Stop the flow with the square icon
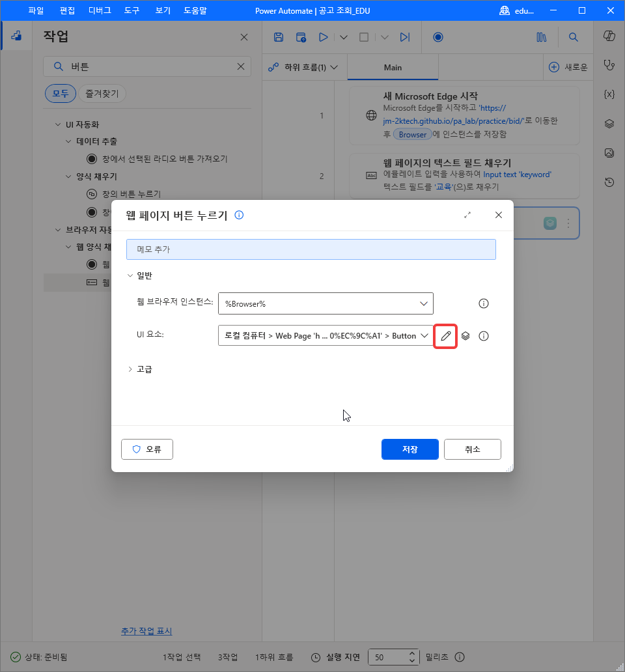 click(364, 37)
